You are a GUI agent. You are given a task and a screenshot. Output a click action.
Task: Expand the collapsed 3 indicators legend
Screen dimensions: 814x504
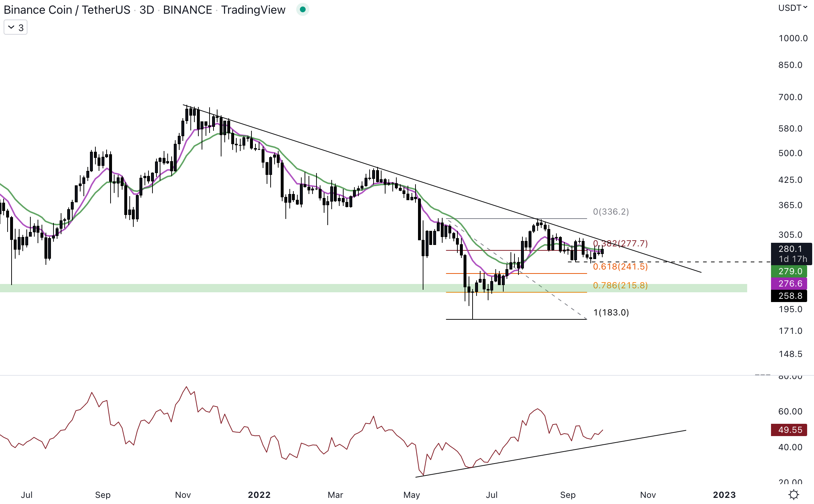point(16,27)
